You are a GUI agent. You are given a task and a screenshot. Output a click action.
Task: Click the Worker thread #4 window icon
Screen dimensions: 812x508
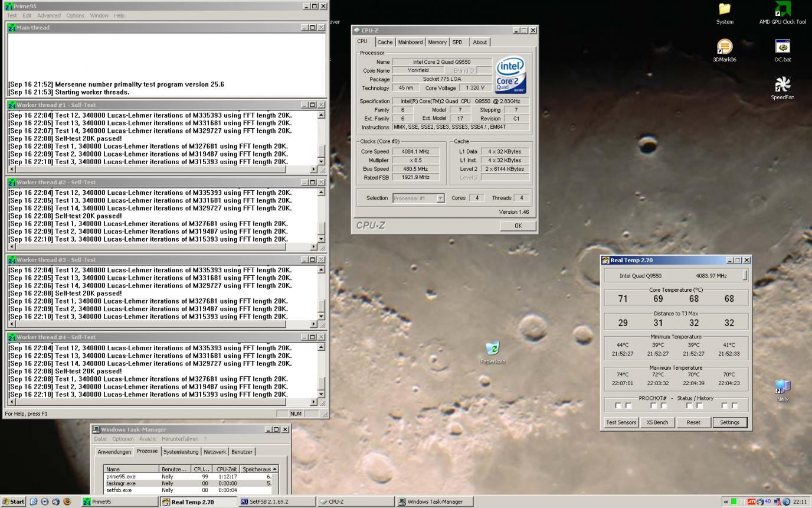12,337
